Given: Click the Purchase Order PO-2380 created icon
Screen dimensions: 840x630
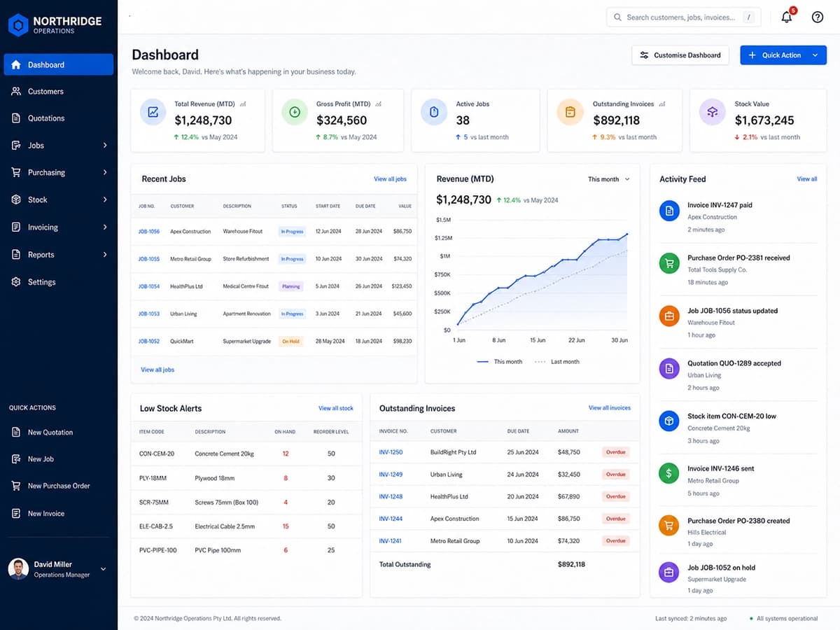Looking at the screenshot, I should [669, 525].
